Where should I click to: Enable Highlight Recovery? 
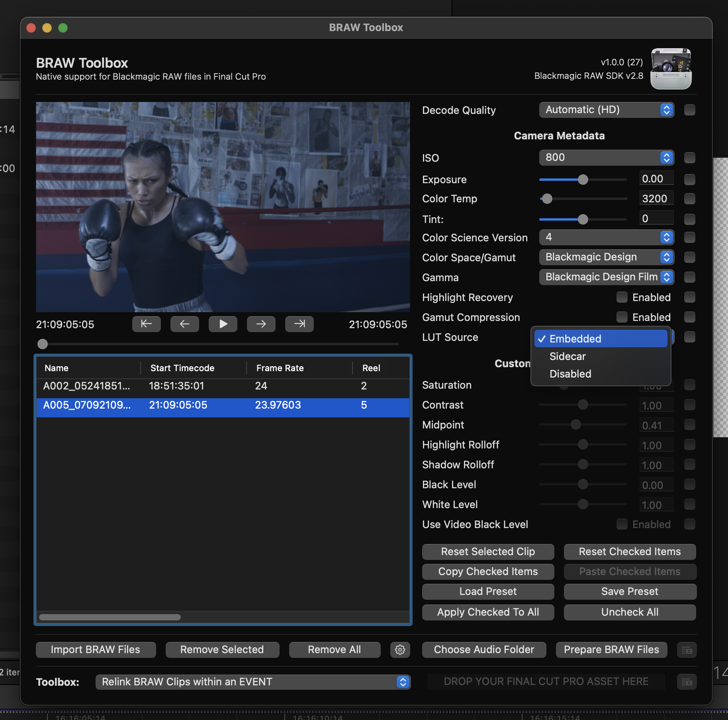pos(622,297)
